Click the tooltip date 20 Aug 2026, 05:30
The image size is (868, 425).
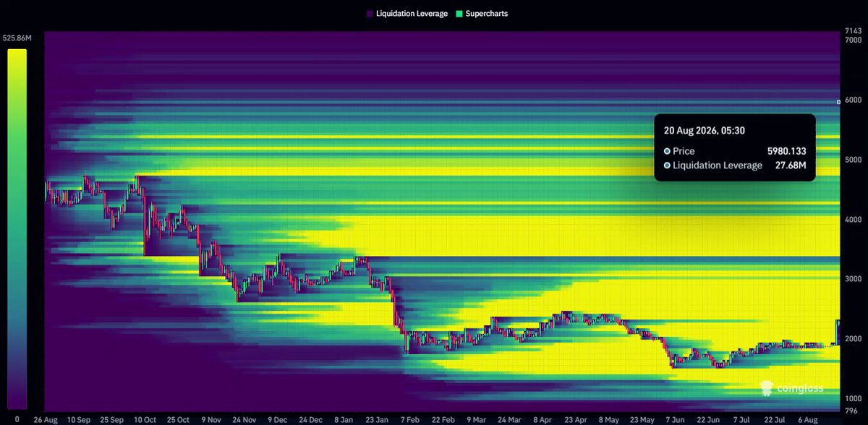tap(705, 131)
